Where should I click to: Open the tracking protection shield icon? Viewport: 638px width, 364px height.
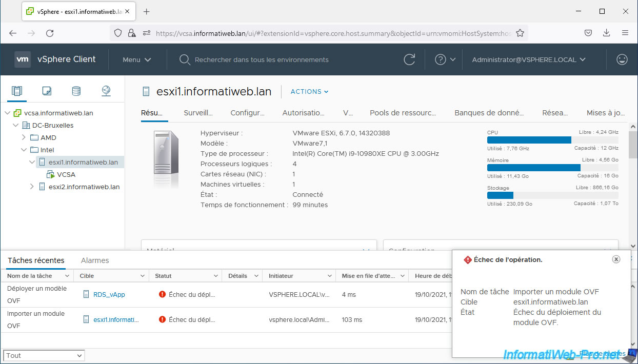click(118, 33)
